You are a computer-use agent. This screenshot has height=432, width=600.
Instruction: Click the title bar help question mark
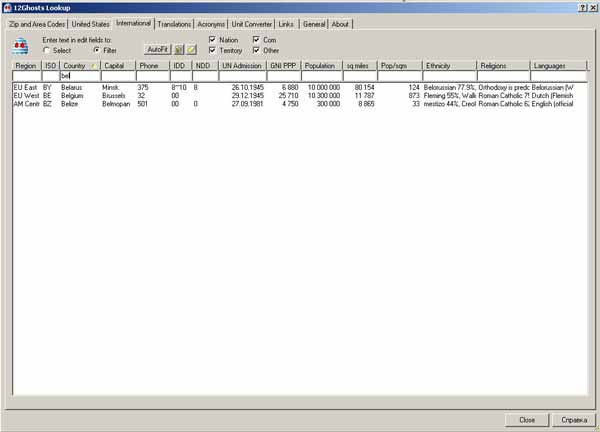[582, 8]
